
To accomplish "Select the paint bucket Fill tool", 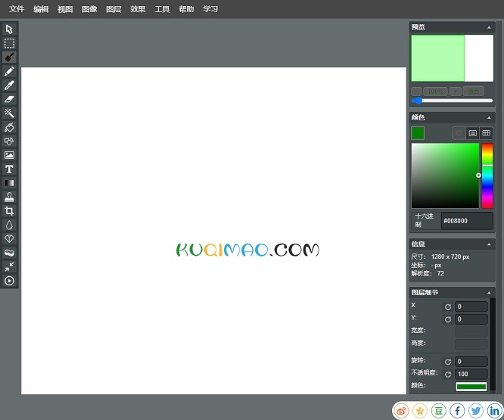I will tap(9, 127).
